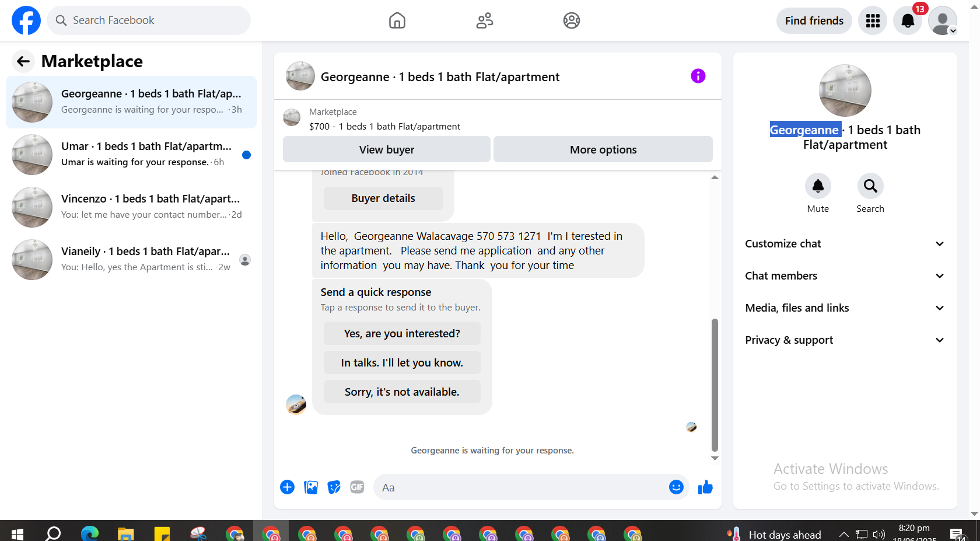
Task: Click the highlighted Georgeanne name in right panel
Action: pos(805,130)
